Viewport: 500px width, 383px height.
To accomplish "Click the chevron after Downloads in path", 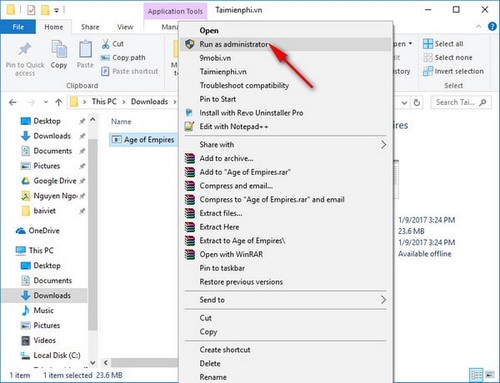I will (175, 102).
